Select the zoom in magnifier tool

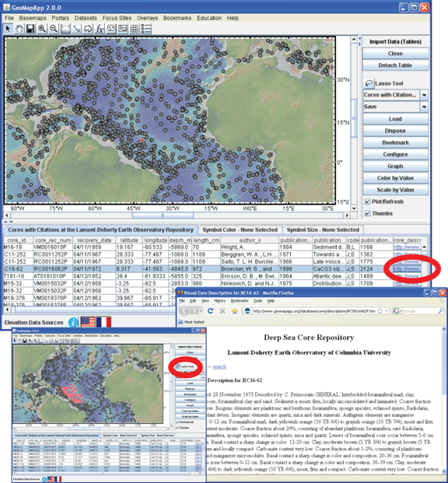pyautogui.click(x=41, y=29)
